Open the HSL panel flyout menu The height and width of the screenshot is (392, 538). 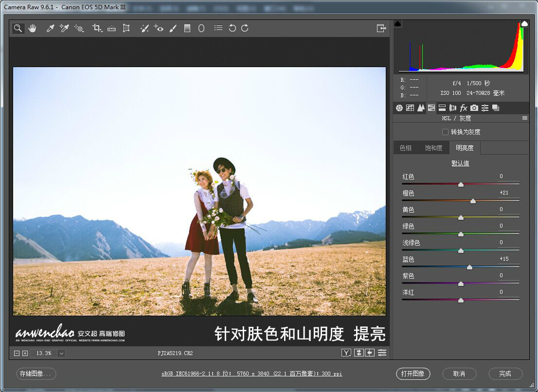point(524,118)
